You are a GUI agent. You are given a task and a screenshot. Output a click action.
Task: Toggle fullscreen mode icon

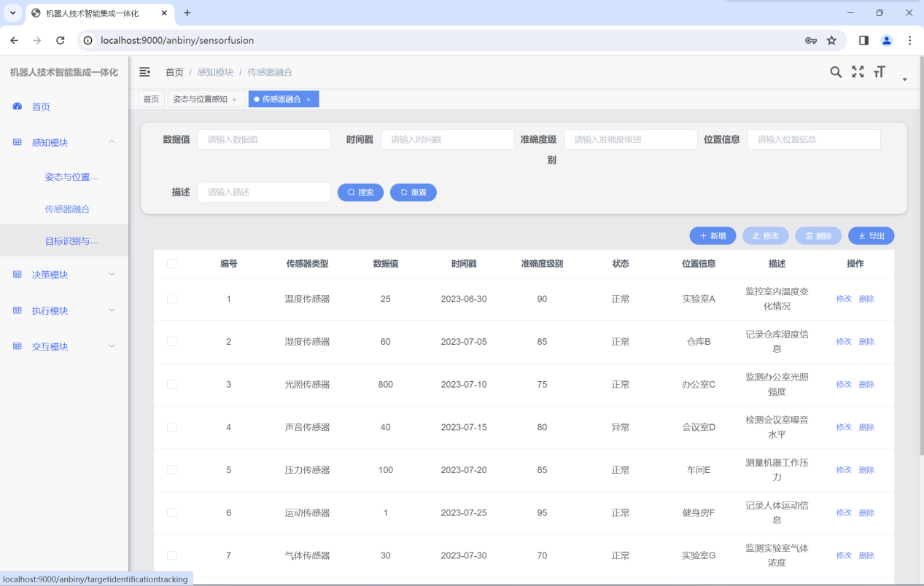pos(858,72)
